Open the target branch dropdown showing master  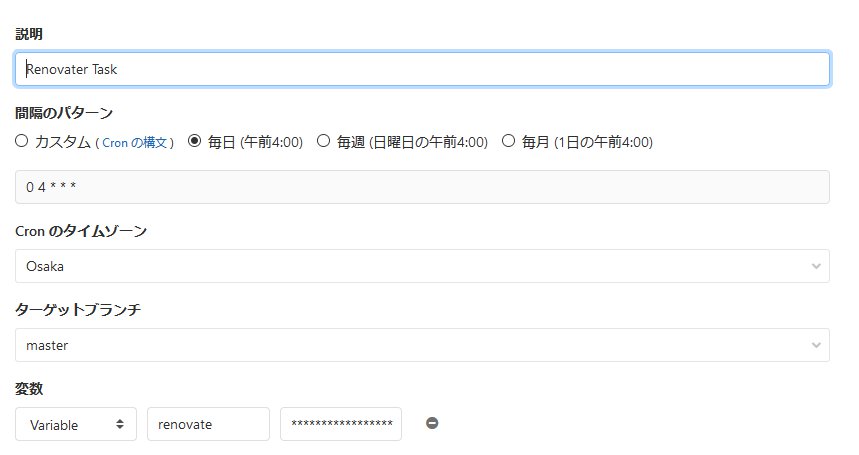(x=421, y=345)
